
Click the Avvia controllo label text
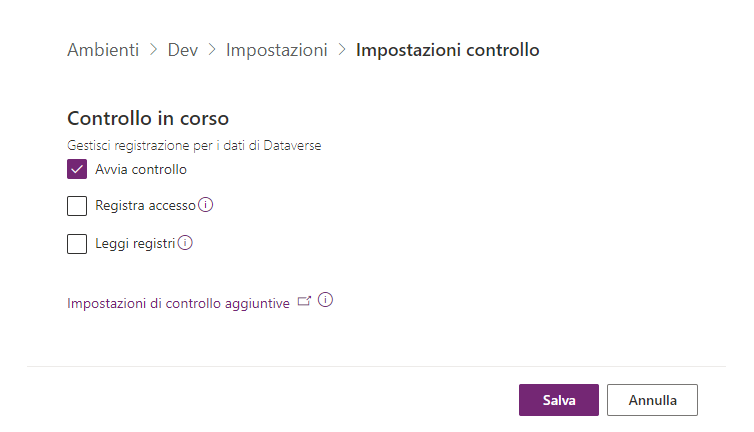coord(141,169)
